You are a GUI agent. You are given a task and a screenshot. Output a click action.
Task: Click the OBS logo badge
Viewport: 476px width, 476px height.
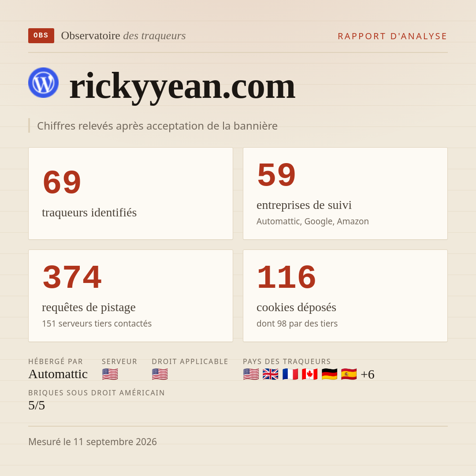coord(41,36)
